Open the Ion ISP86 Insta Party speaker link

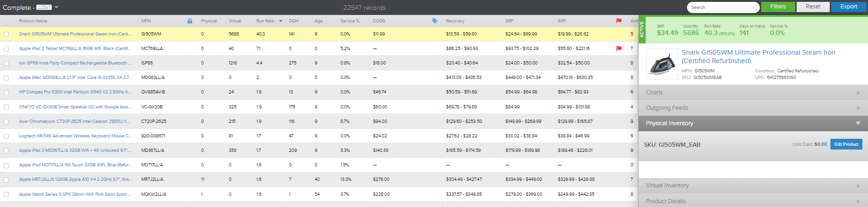pos(75,63)
